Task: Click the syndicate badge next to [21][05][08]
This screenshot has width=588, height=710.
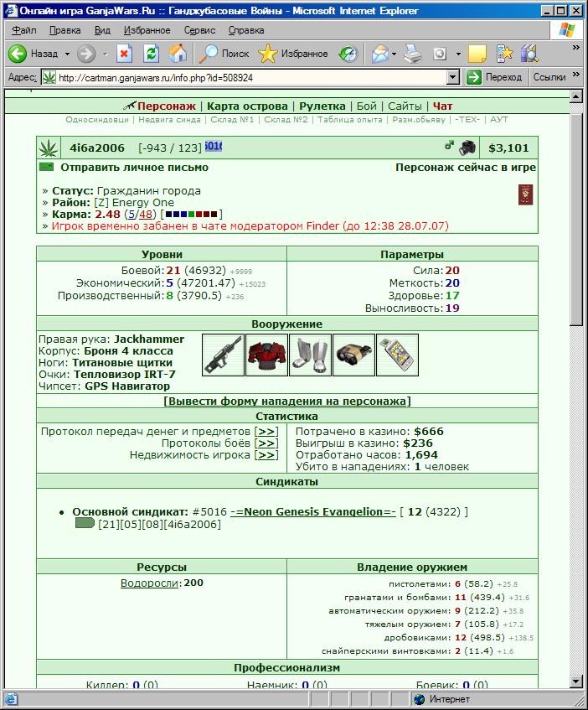Action: click(85, 524)
